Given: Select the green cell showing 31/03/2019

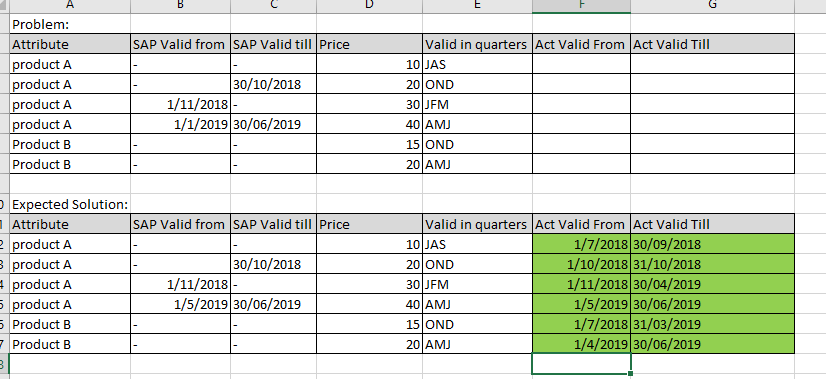Looking at the screenshot, I should pyautogui.click(x=712, y=325).
